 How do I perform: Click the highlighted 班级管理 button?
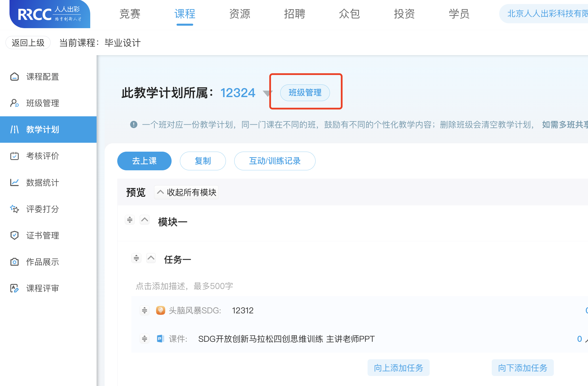tap(305, 92)
